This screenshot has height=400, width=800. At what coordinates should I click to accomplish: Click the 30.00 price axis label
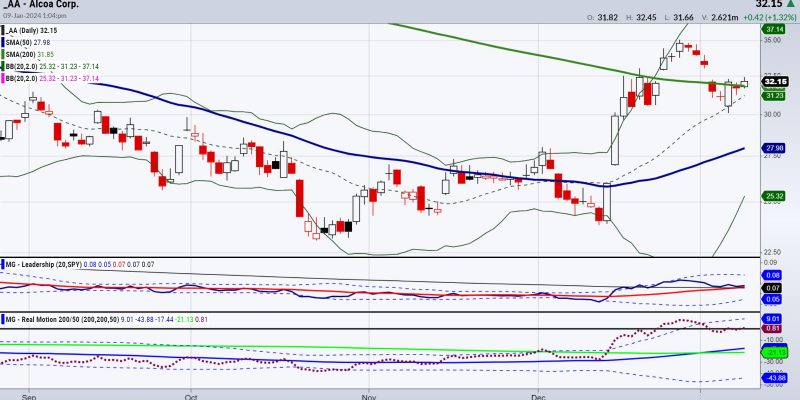pyautogui.click(x=771, y=114)
